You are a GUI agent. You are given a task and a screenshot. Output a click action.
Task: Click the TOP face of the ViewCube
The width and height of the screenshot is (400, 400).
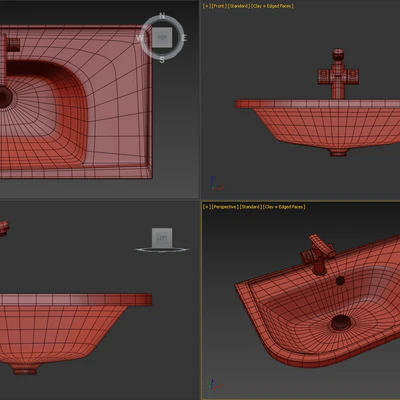pyautogui.click(x=162, y=38)
